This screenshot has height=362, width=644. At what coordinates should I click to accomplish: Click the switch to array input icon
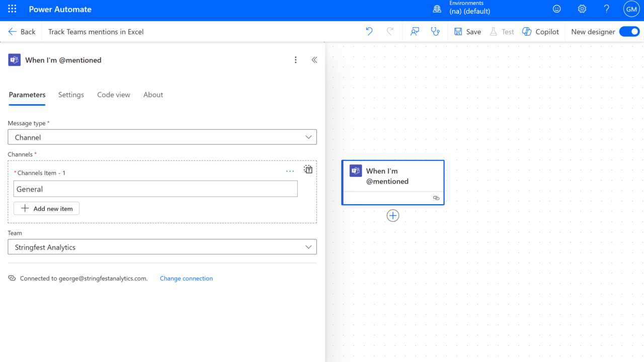308,169
